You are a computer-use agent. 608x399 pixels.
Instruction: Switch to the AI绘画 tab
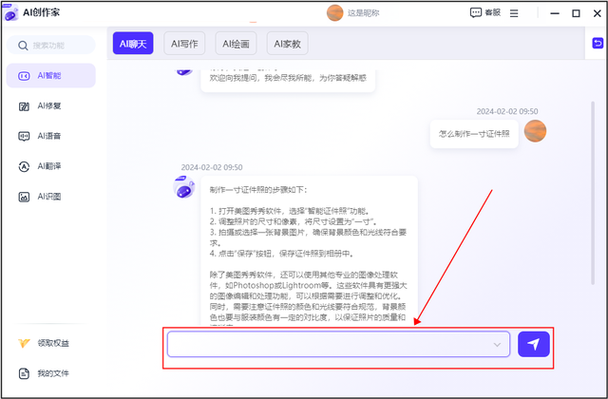(x=236, y=43)
